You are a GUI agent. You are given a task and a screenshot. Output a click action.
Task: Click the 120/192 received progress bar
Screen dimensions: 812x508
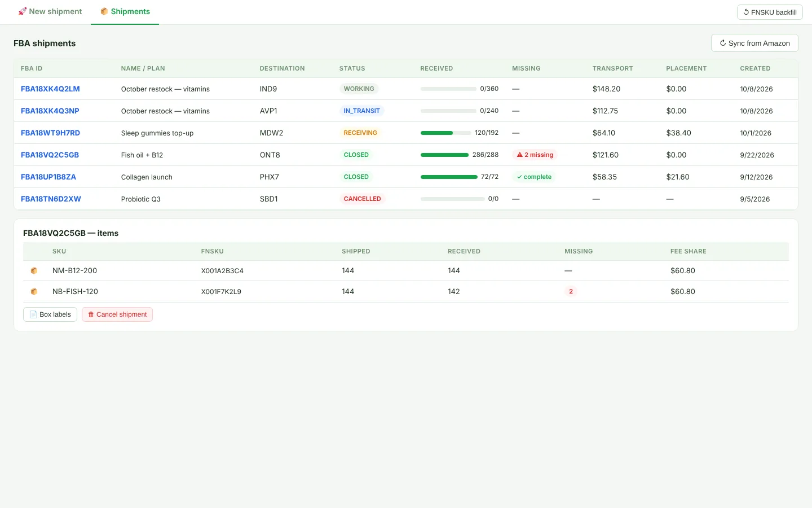[446, 133]
